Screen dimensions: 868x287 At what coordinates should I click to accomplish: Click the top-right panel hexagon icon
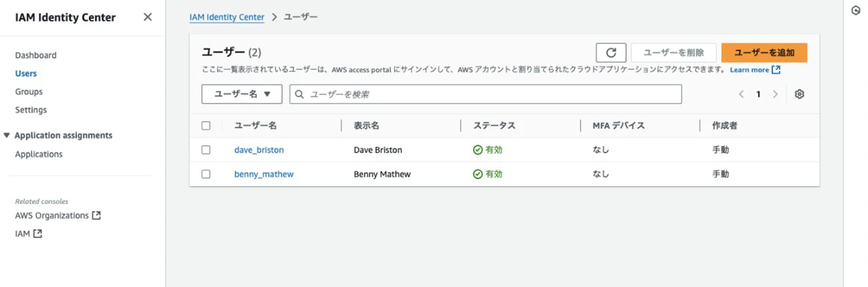pyautogui.click(x=855, y=11)
